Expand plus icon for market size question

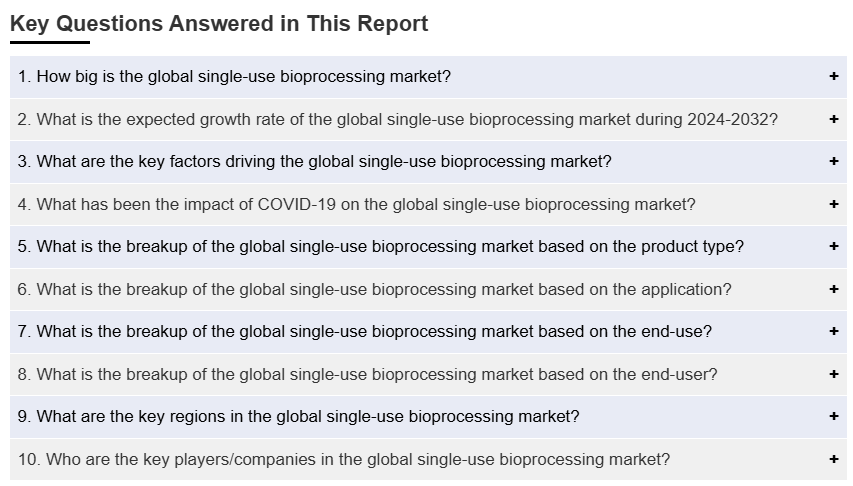[833, 77]
